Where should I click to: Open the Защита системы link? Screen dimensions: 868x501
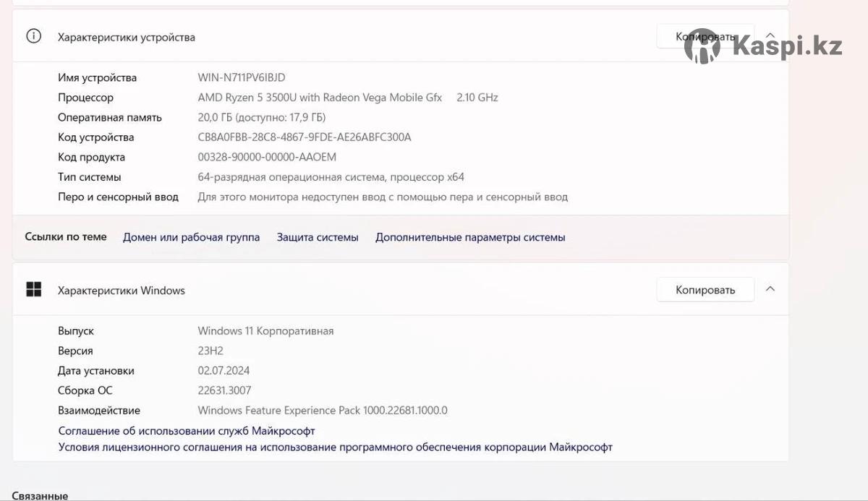[x=317, y=237]
